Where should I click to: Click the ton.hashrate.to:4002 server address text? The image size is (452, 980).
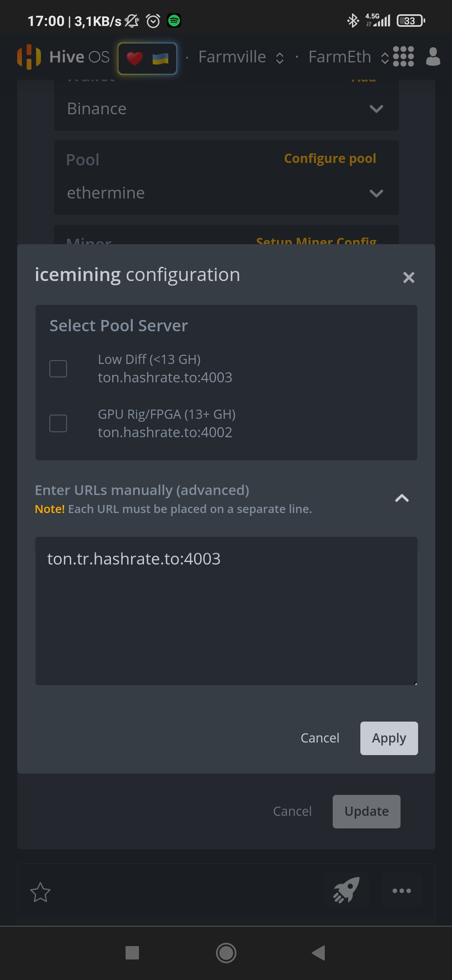pos(165,432)
